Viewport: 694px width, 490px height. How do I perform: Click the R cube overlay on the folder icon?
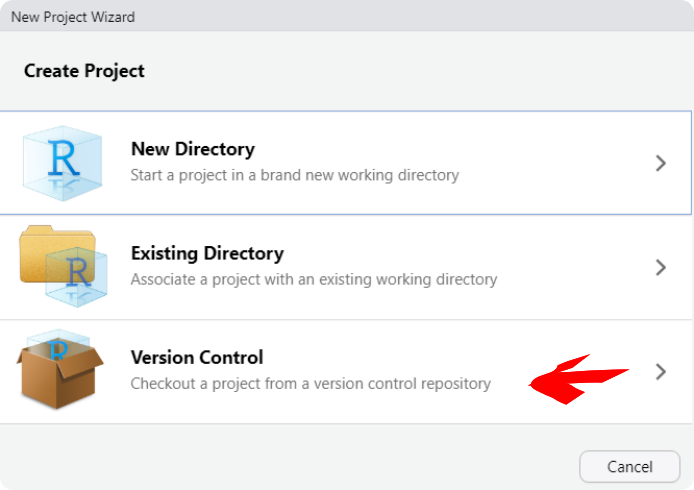tap(76, 277)
